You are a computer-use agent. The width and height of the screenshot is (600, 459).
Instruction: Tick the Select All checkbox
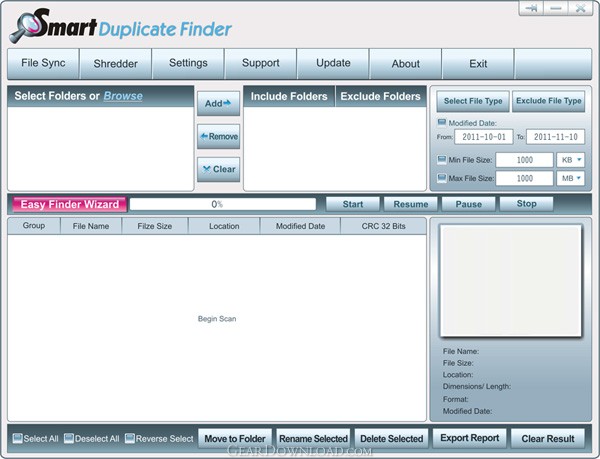point(17,438)
